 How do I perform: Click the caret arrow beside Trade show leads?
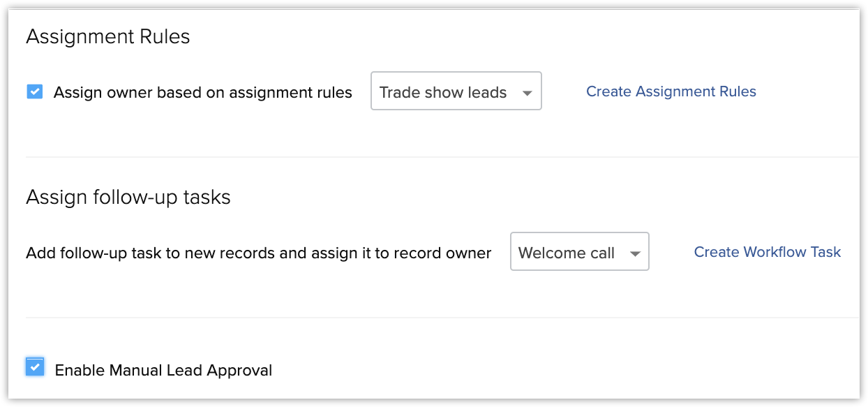527,94
